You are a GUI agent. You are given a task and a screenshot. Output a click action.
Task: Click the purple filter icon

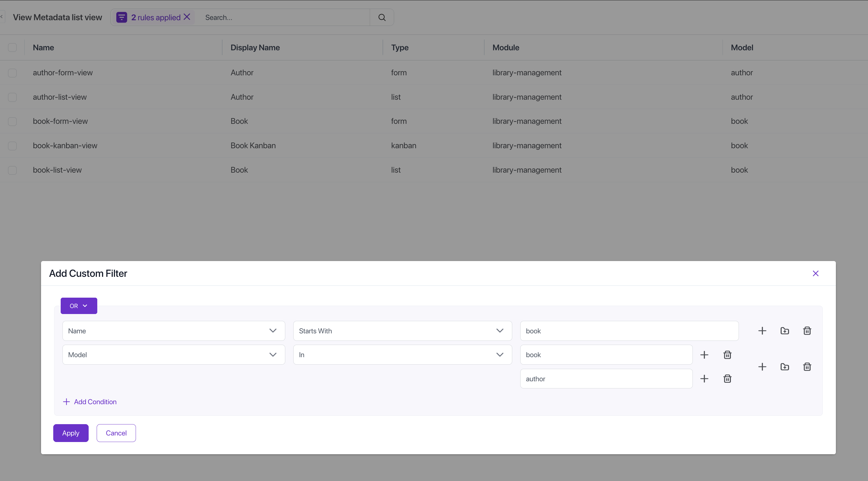[122, 18]
